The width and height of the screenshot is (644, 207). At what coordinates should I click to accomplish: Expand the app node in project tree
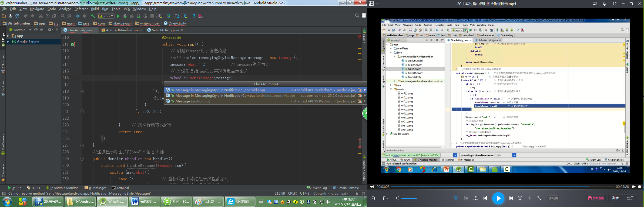coord(8,36)
